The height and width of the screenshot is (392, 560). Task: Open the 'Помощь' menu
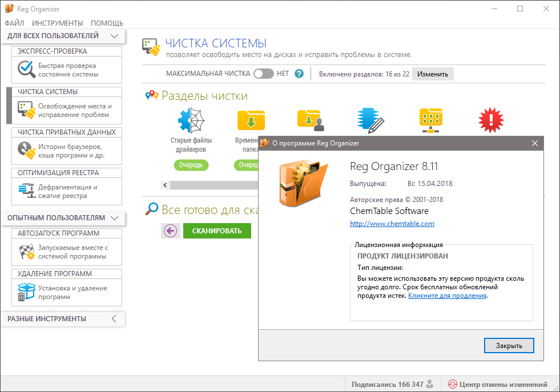point(107,23)
